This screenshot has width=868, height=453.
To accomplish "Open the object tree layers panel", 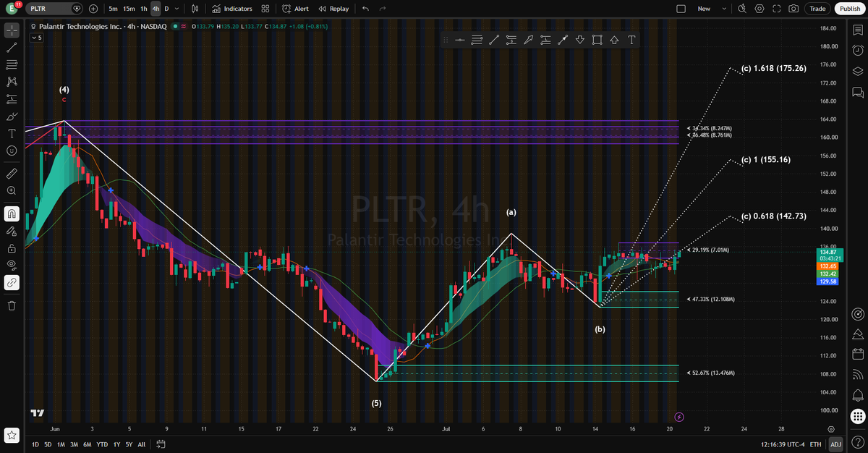I will click(858, 71).
